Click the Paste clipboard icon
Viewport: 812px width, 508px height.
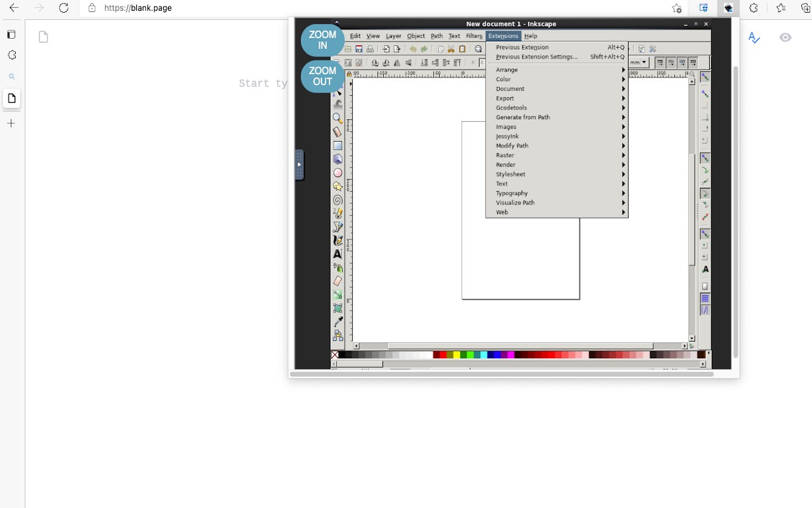coord(462,49)
